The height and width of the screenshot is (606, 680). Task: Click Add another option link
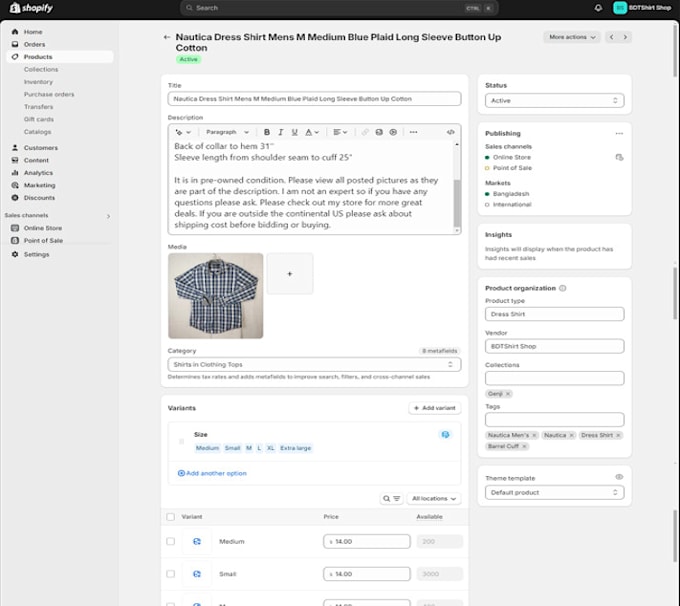coord(212,474)
